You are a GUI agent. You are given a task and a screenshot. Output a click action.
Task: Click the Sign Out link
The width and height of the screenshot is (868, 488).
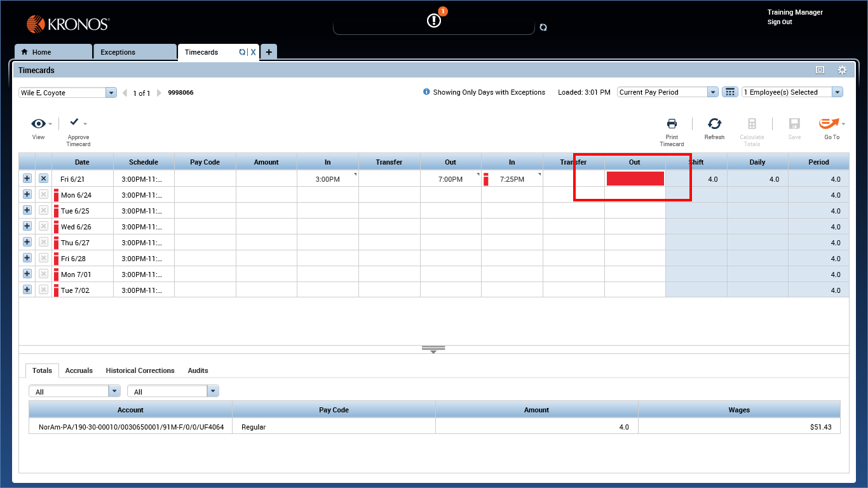[779, 22]
